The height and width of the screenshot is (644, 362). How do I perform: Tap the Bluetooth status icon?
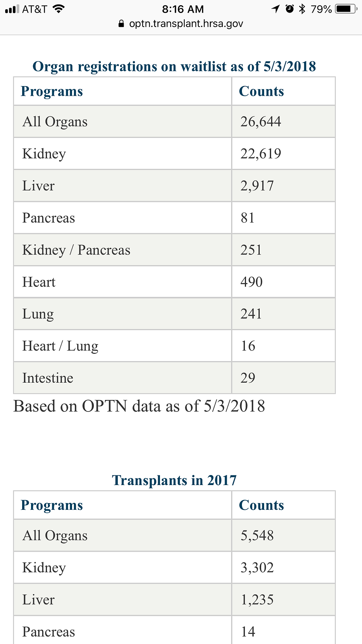302,9
